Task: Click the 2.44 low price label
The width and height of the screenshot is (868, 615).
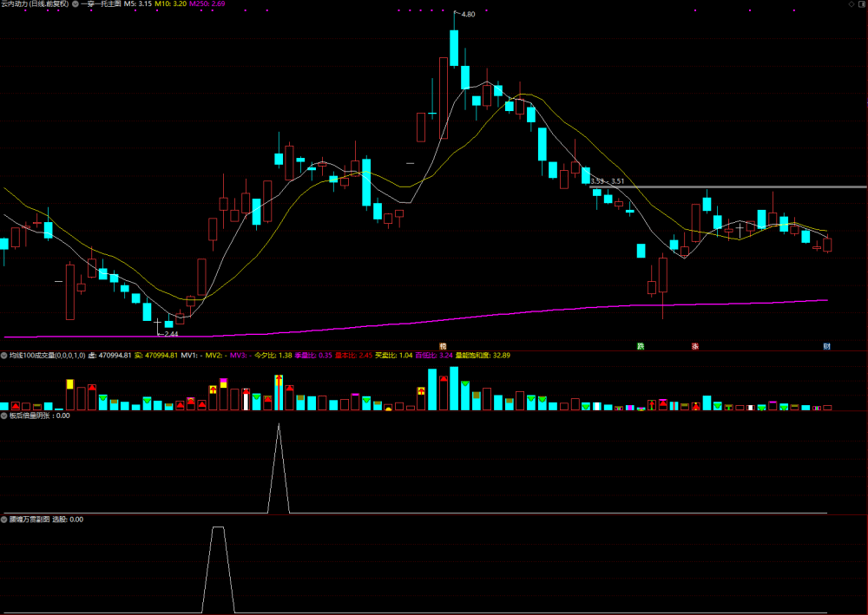Action: pyautogui.click(x=171, y=334)
